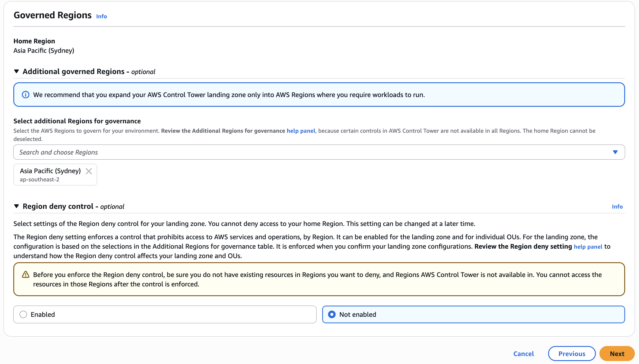Click the Additional governed Regions heading text

[74, 72]
